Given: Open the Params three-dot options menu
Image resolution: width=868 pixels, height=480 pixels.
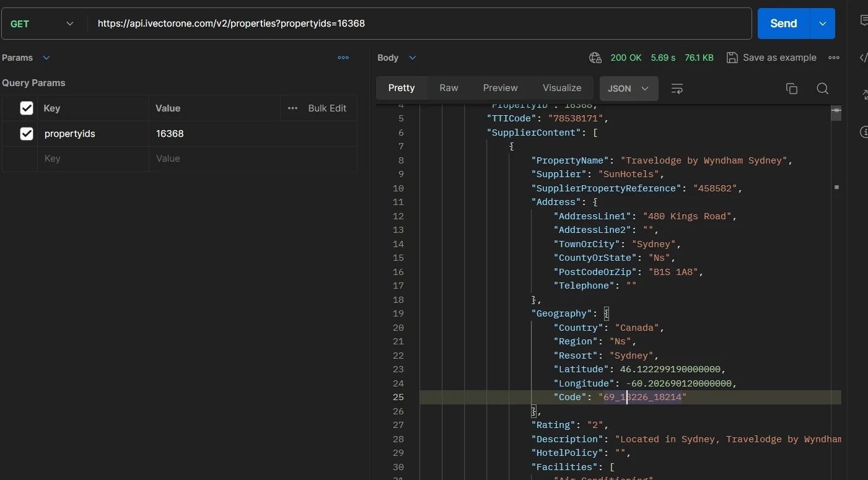Looking at the screenshot, I should click(343, 58).
